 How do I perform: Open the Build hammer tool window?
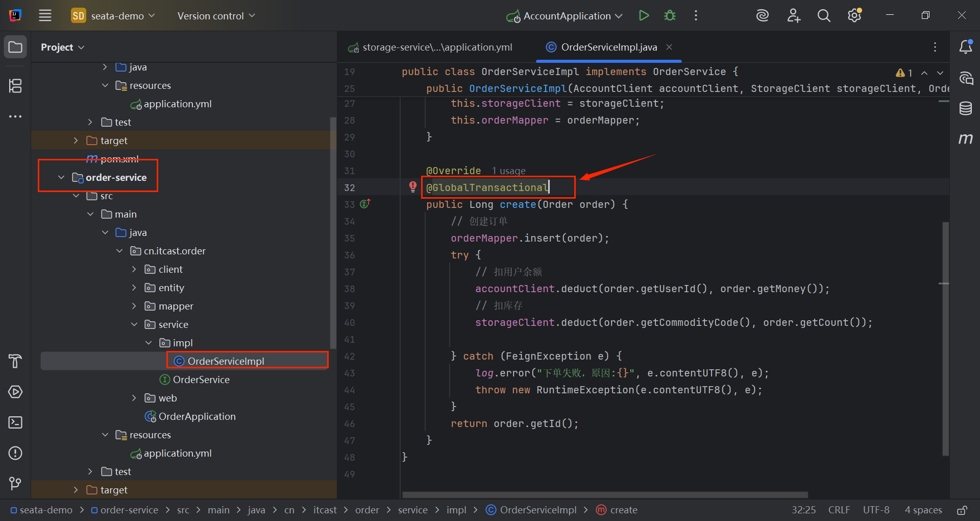click(15, 361)
